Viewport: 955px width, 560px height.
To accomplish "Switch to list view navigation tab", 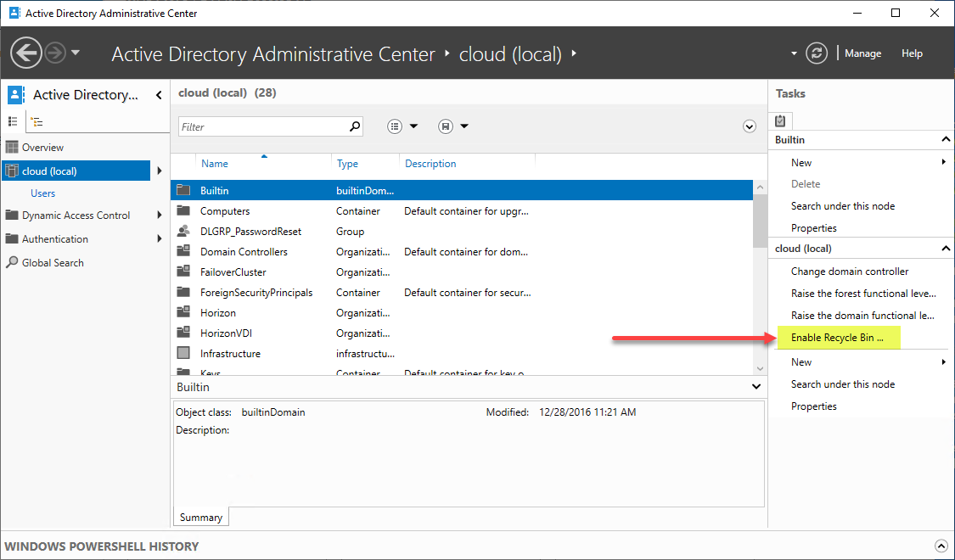I will tap(12, 121).
